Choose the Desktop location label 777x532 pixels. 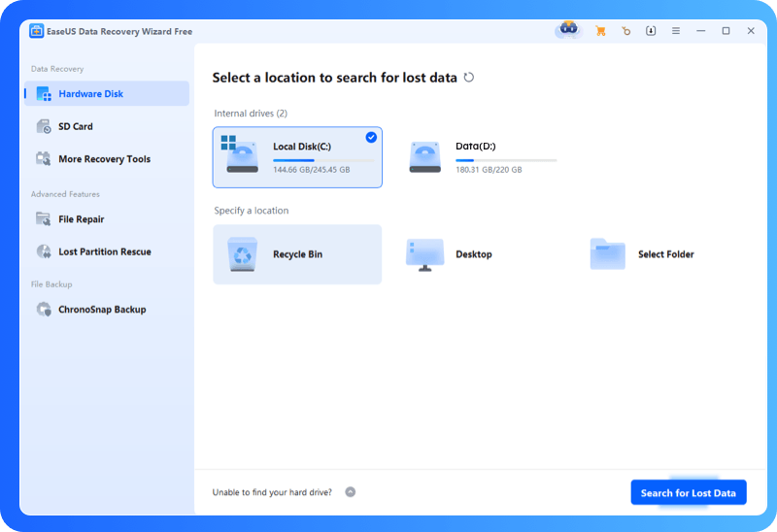click(x=474, y=254)
